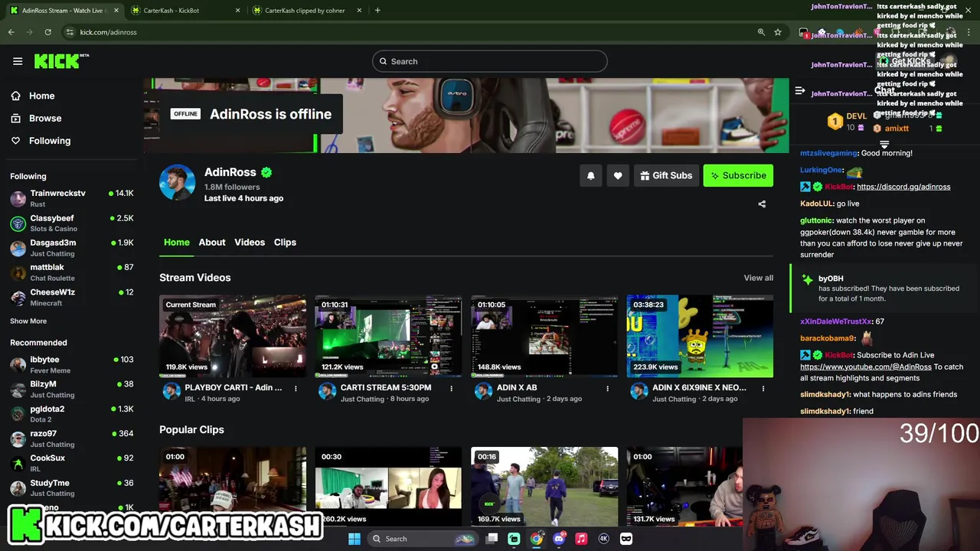Switch to the Videos tab
The width and height of the screenshot is (980, 551).
(250, 242)
